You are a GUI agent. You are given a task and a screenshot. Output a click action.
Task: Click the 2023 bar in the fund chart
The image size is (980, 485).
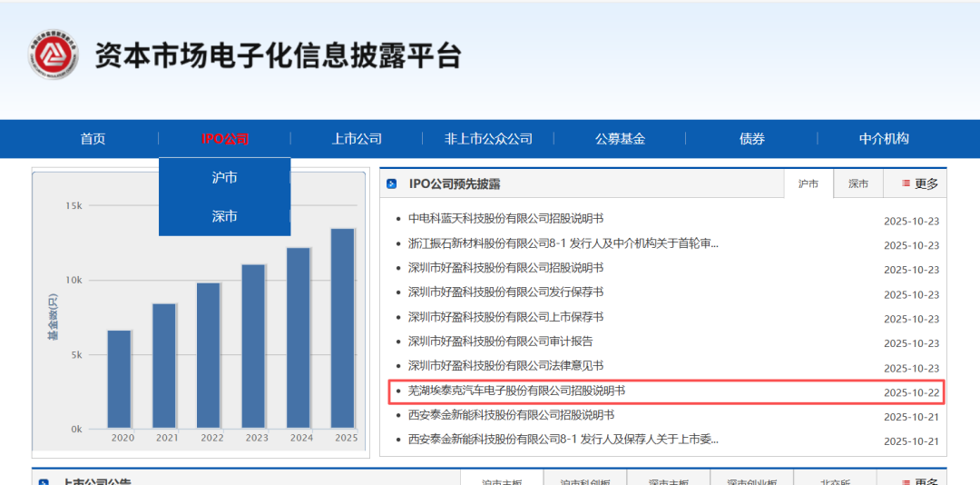click(x=254, y=346)
